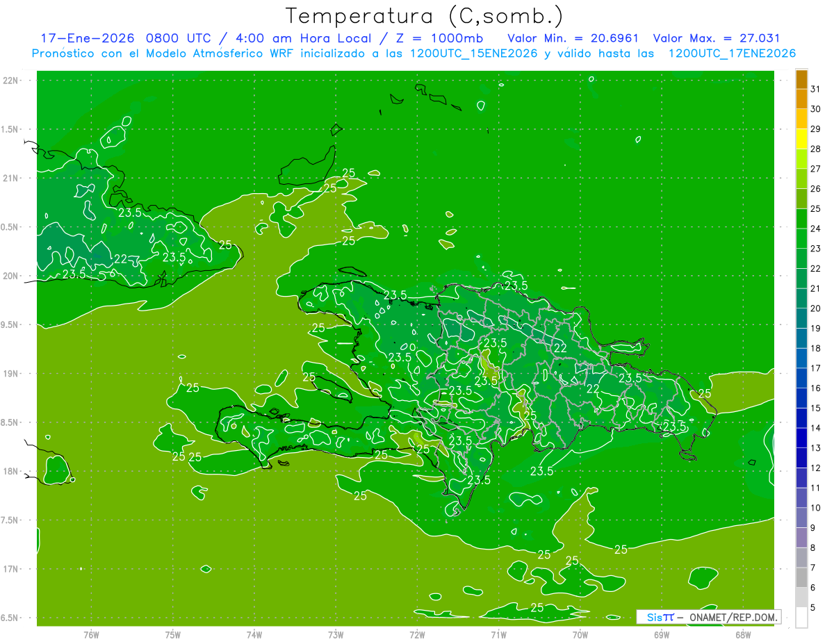The width and height of the screenshot is (834, 644).
Task: Click the '1200UTC_17ENE2026' valid-until time
Action: coord(732,53)
